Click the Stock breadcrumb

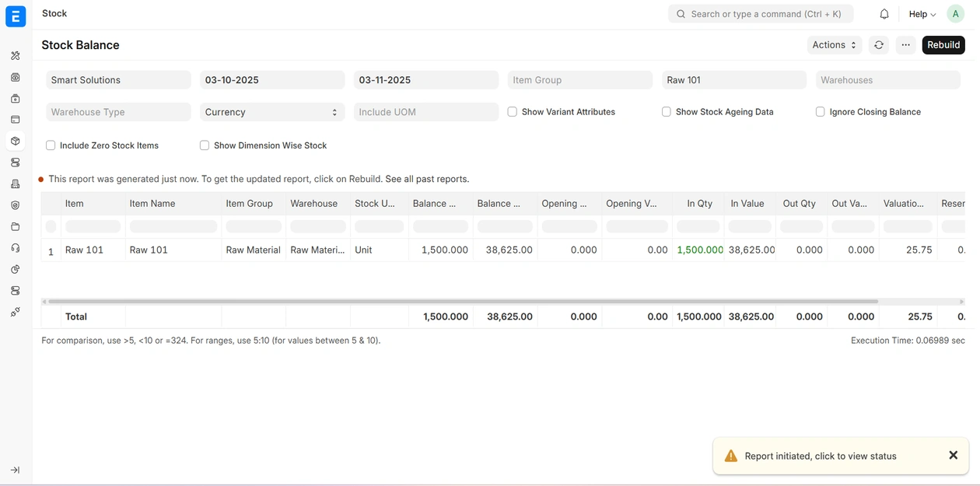coord(54,13)
